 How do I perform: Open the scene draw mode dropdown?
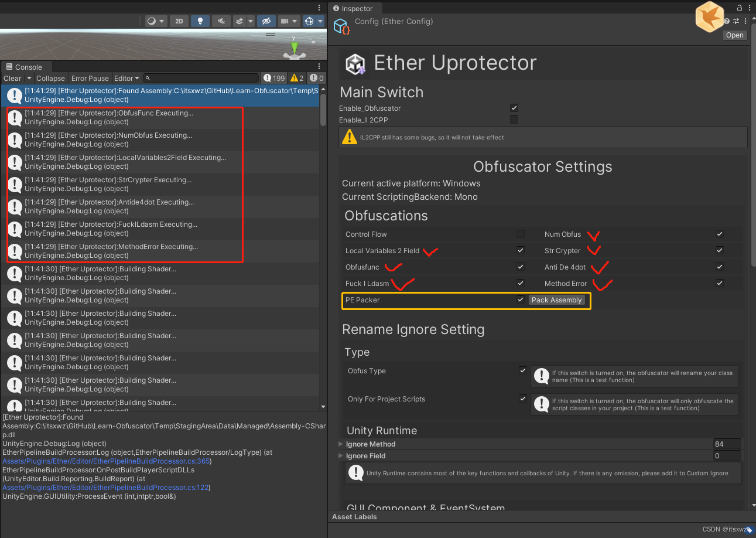(156, 21)
